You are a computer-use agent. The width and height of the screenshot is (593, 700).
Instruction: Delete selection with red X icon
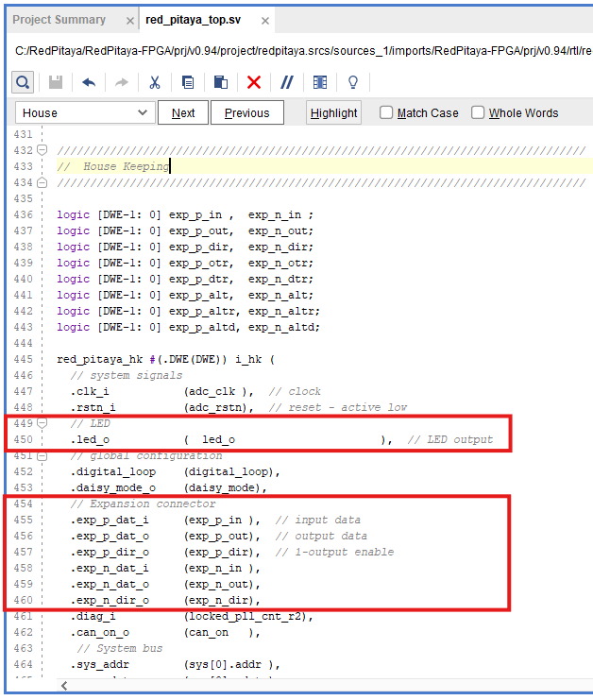point(254,82)
